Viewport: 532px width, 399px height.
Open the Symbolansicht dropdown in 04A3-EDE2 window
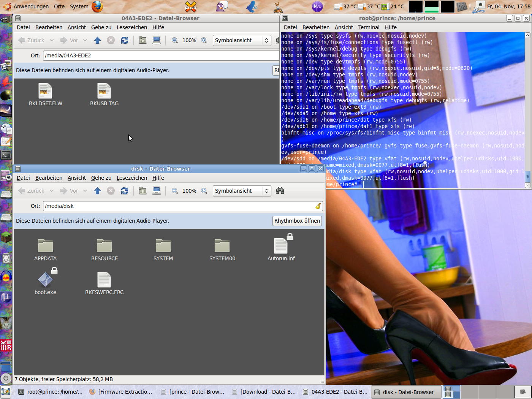coord(241,40)
